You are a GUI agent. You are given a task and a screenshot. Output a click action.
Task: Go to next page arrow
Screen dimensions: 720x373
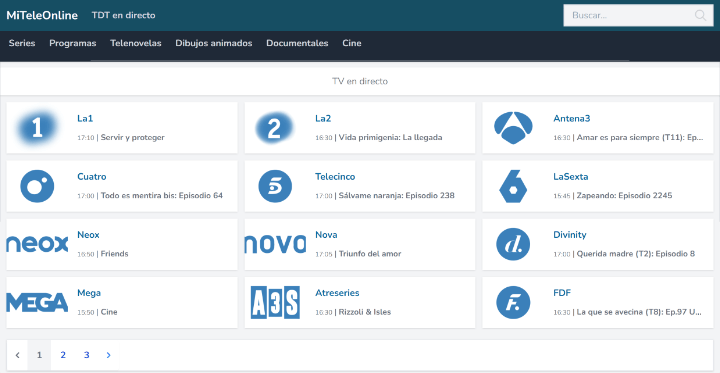point(108,355)
